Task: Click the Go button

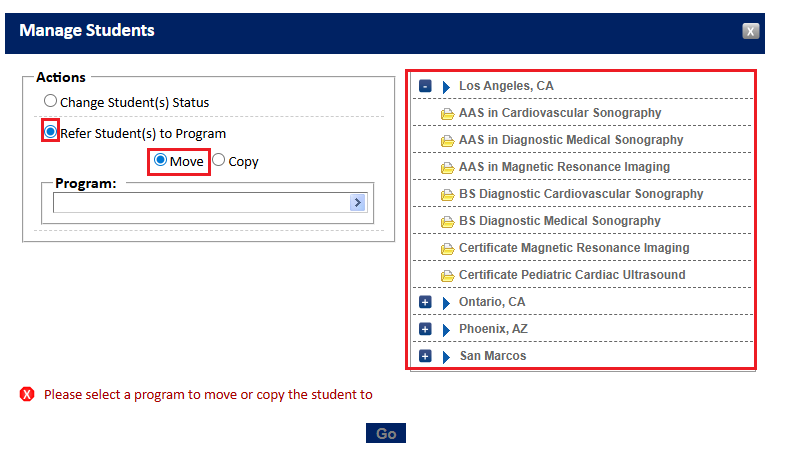Action: tap(386, 433)
